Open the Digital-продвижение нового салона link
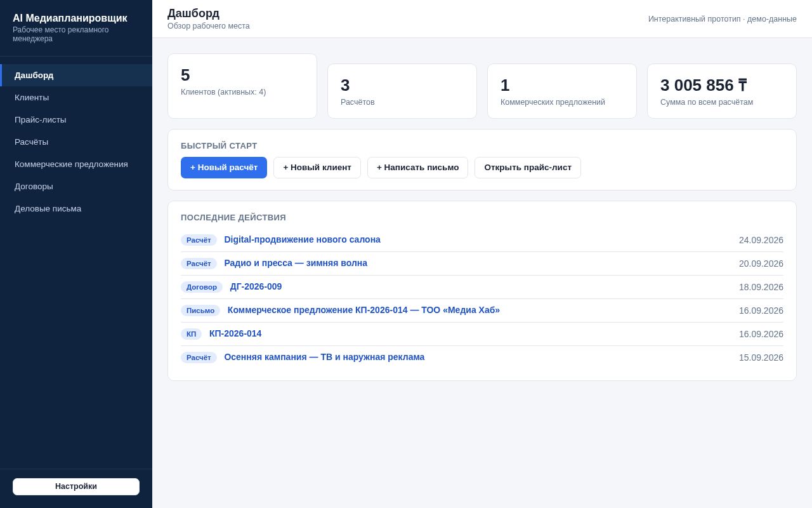Screen dimensions: 812x508 [x=302, y=239]
